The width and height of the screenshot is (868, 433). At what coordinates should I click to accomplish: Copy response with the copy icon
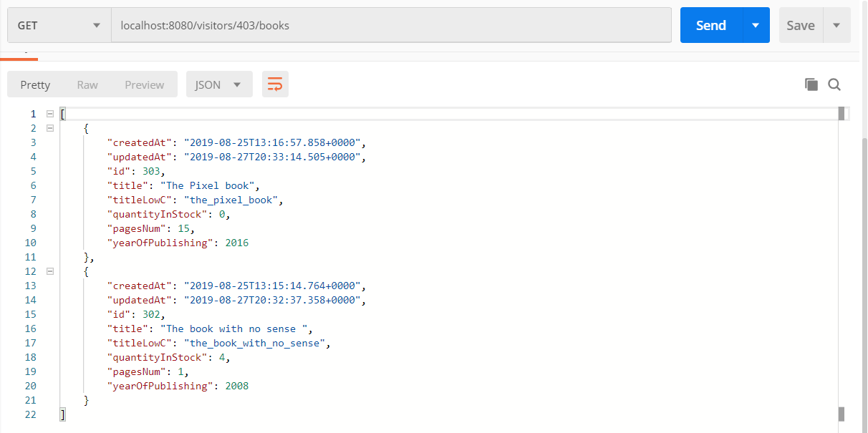click(x=811, y=84)
